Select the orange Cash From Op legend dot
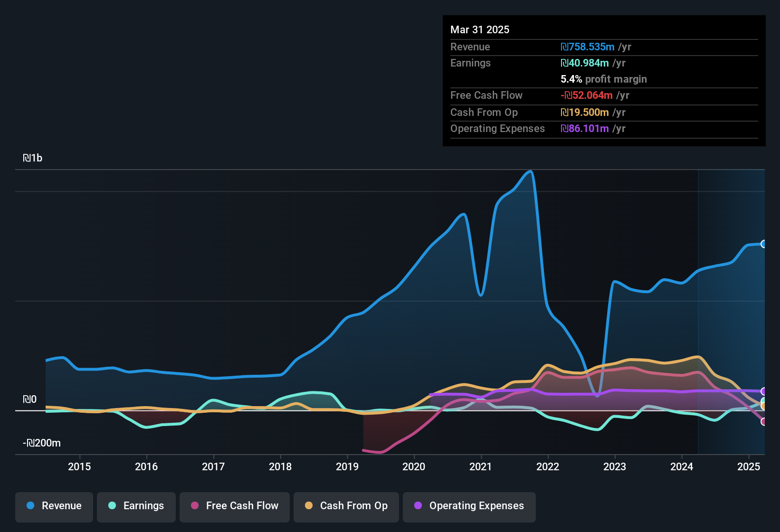This screenshot has width=780, height=532. pos(308,506)
